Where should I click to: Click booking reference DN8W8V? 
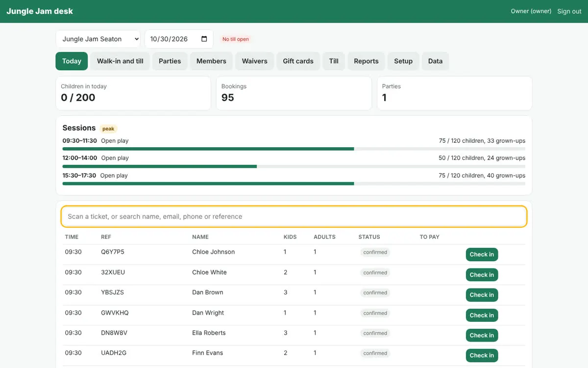[114, 333]
